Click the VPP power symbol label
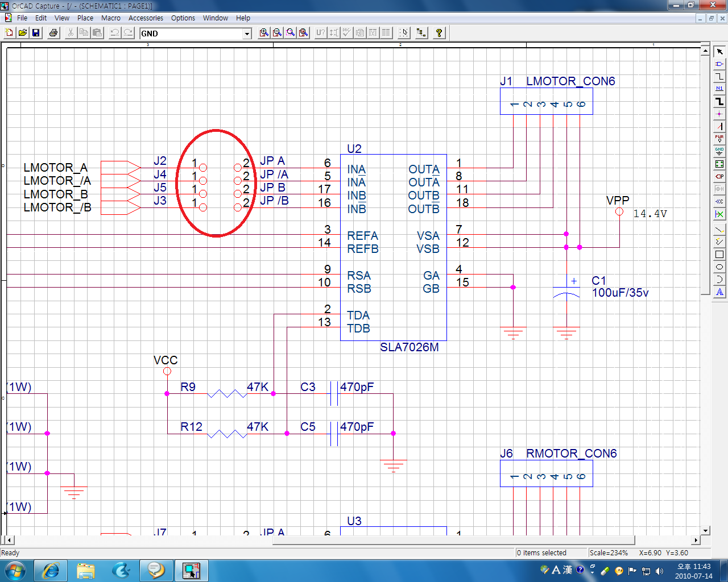 [618, 201]
